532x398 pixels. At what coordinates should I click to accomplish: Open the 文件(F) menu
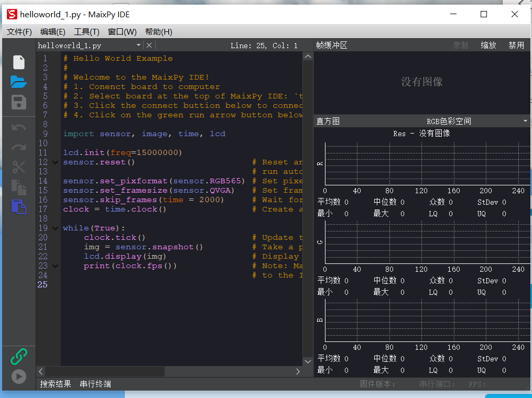pyautogui.click(x=19, y=32)
